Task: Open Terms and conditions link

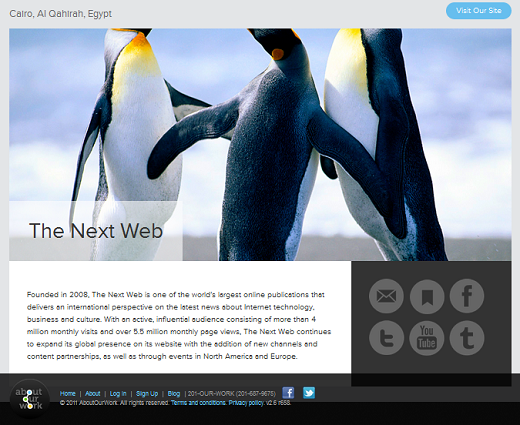Action: tap(198, 403)
